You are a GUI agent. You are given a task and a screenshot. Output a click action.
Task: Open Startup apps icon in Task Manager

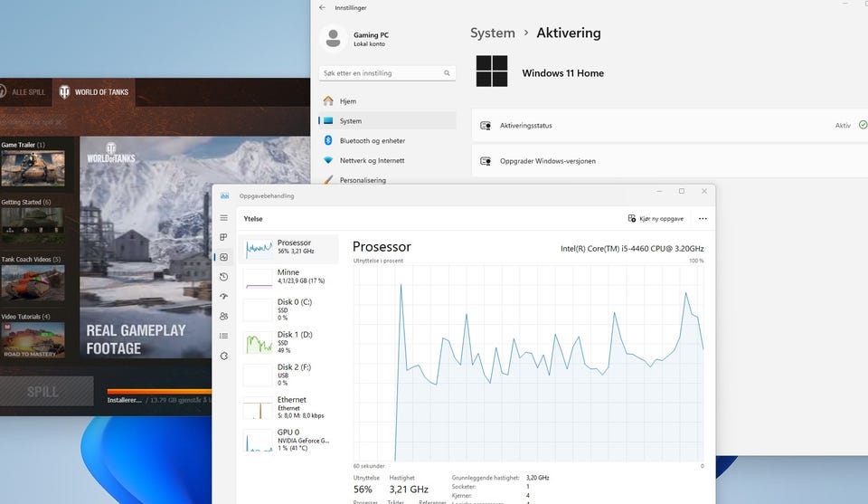pyautogui.click(x=223, y=296)
